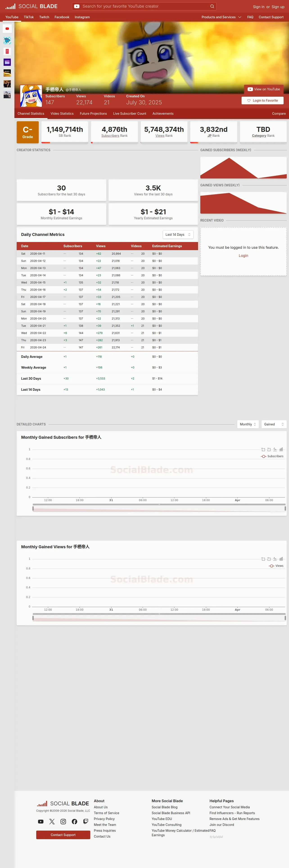This screenshot has height=868, width=289.
Task: Click Sign up link
Action: click(x=278, y=7)
